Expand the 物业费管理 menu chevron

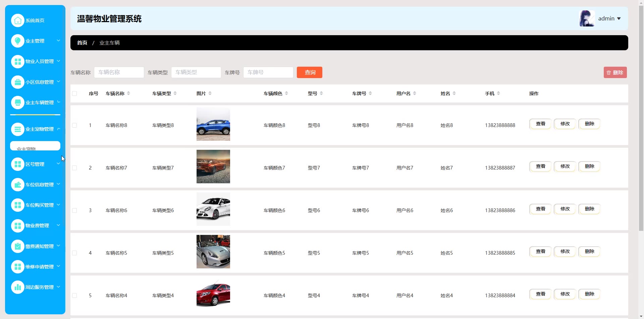(58, 225)
